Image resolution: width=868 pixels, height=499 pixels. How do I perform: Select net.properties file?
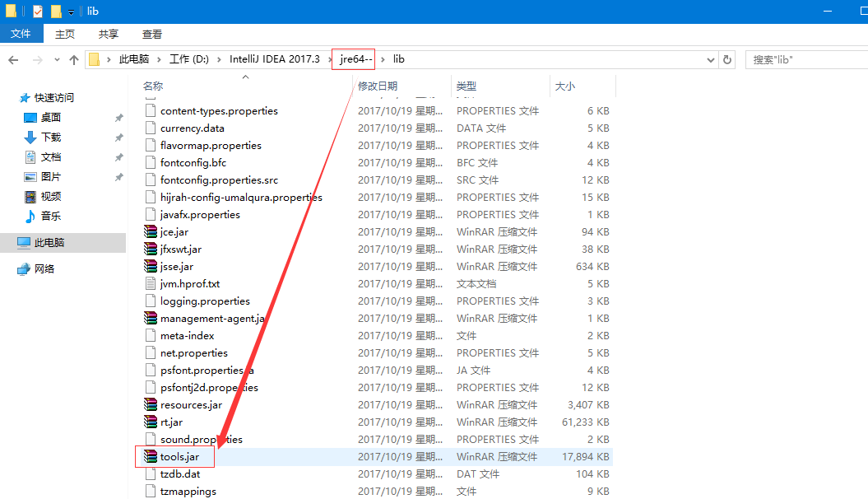coord(193,353)
